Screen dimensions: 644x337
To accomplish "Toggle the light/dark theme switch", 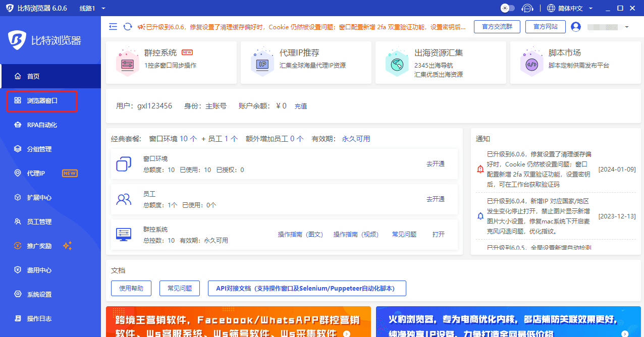I will click(x=507, y=8).
